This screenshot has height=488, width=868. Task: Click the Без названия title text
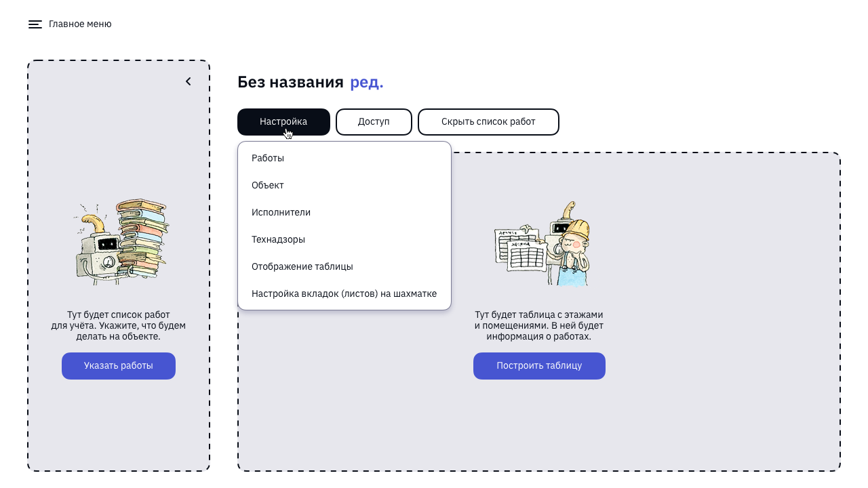290,83
